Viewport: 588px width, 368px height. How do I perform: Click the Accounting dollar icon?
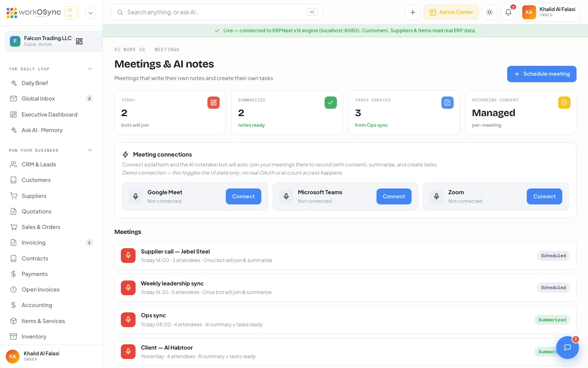pyautogui.click(x=13, y=305)
